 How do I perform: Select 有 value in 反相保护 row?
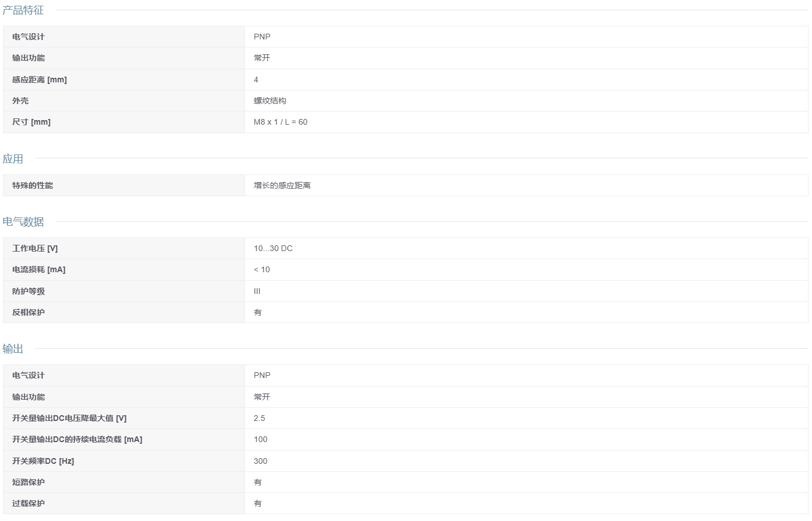[x=258, y=312]
